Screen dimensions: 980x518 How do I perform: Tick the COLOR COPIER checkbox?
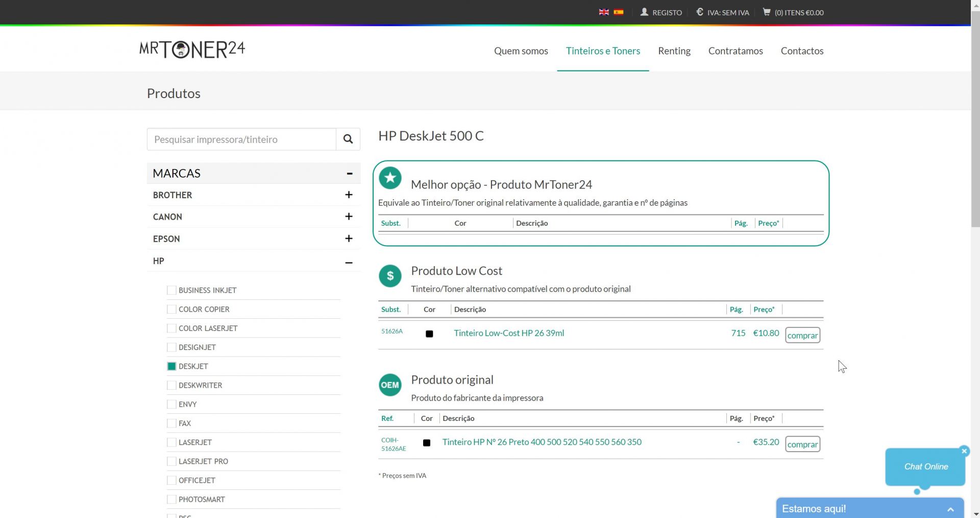[171, 309]
